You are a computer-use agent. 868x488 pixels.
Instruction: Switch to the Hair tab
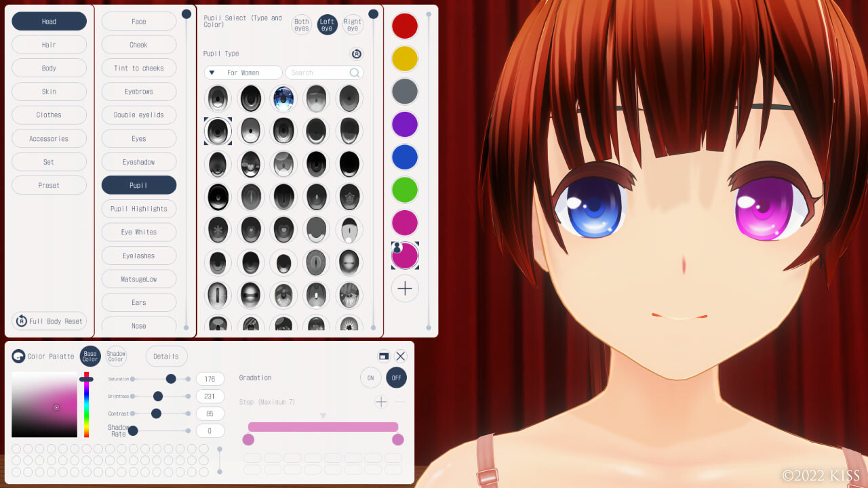(49, 44)
